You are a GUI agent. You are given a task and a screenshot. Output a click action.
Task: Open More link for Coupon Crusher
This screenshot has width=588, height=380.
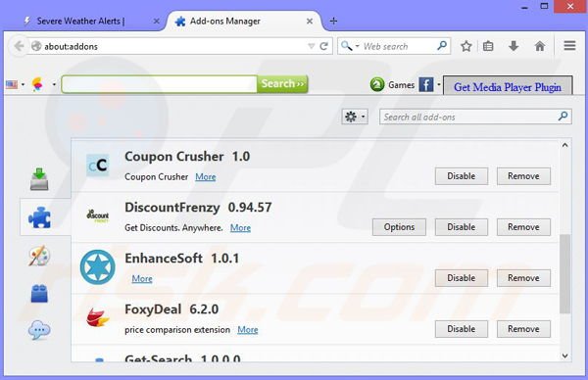click(206, 177)
